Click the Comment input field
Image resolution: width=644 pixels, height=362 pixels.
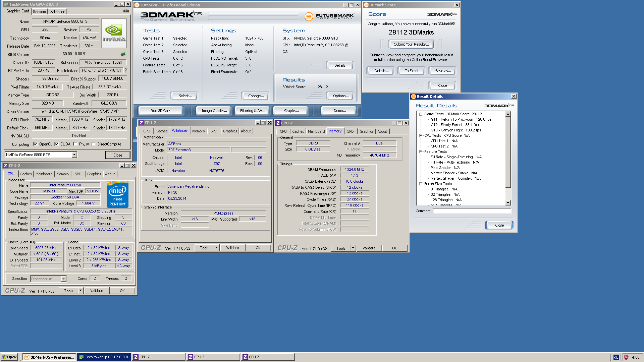click(x=472, y=211)
